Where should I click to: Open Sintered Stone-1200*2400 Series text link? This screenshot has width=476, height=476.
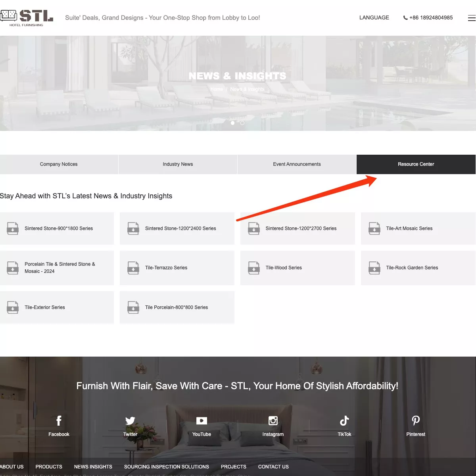[180, 228]
